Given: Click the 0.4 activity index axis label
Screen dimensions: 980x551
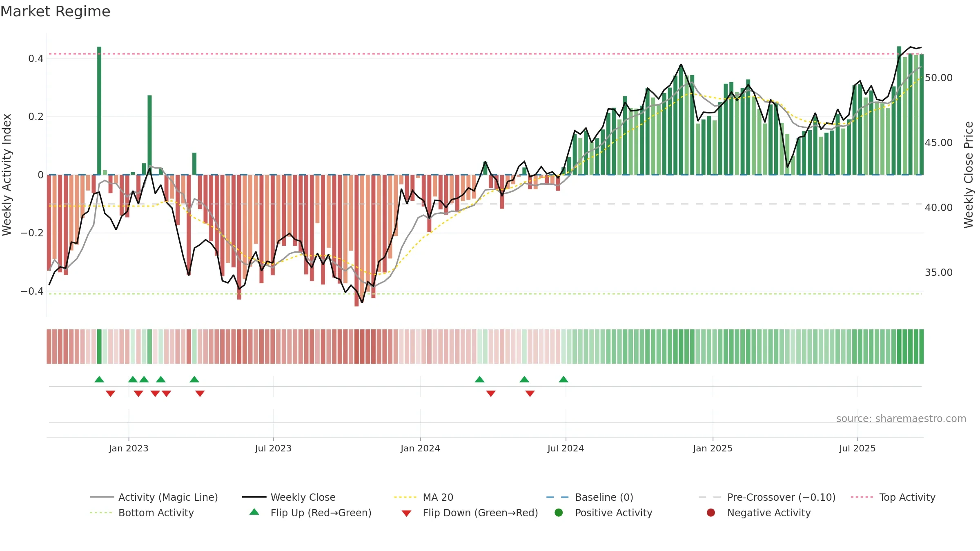Looking at the screenshot, I should tap(36, 59).
